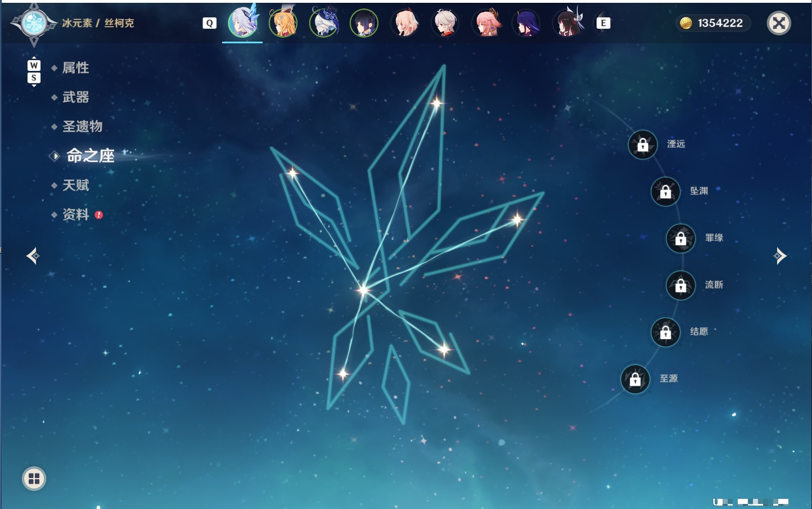Image resolution: width=812 pixels, height=509 pixels.
Task: Click the Cryo element emblem icon
Action: (x=34, y=24)
